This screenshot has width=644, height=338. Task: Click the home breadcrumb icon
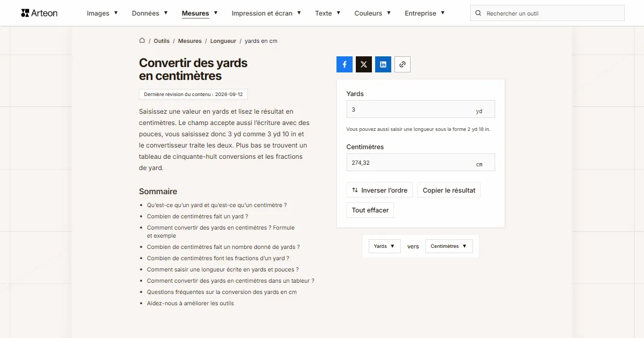click(x=142, y=40)
